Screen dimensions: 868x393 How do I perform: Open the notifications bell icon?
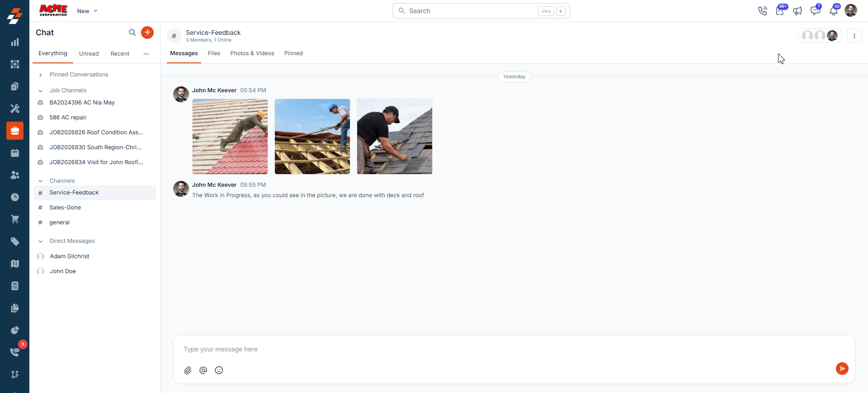(x=833, y=11)
